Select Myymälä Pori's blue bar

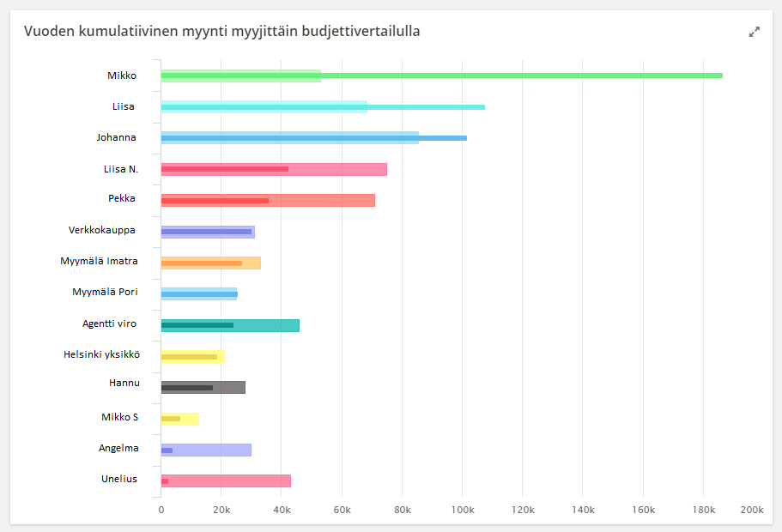pos(199,294)
